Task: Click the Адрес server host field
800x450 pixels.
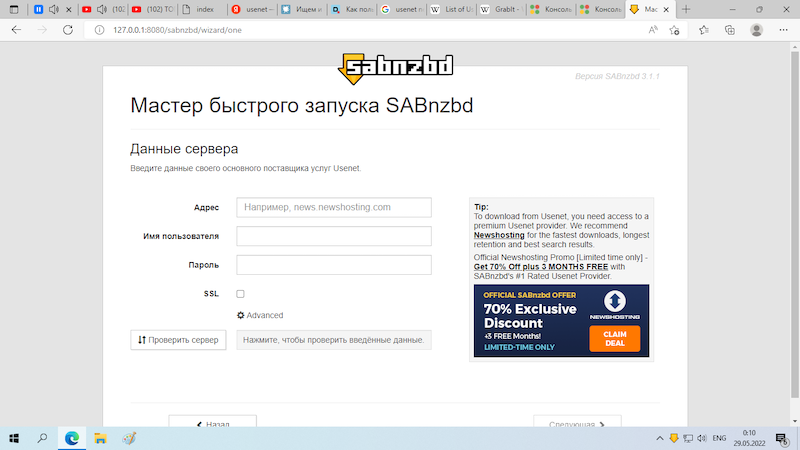Action: 333,207
